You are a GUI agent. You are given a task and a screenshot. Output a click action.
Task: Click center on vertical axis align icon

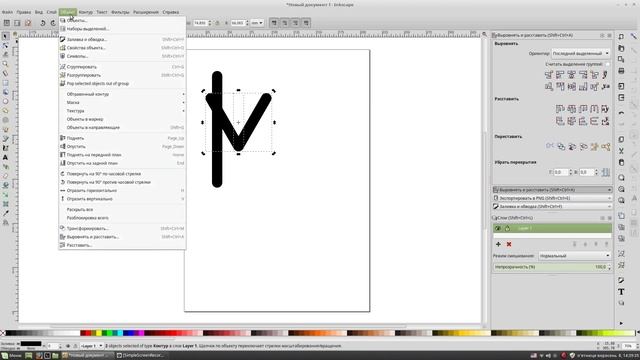[x=571, y=75]
